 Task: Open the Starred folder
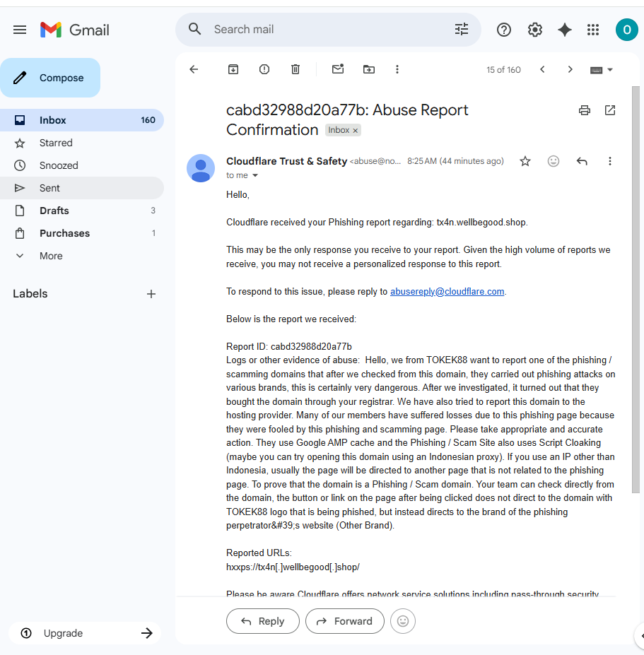point(82,143)
